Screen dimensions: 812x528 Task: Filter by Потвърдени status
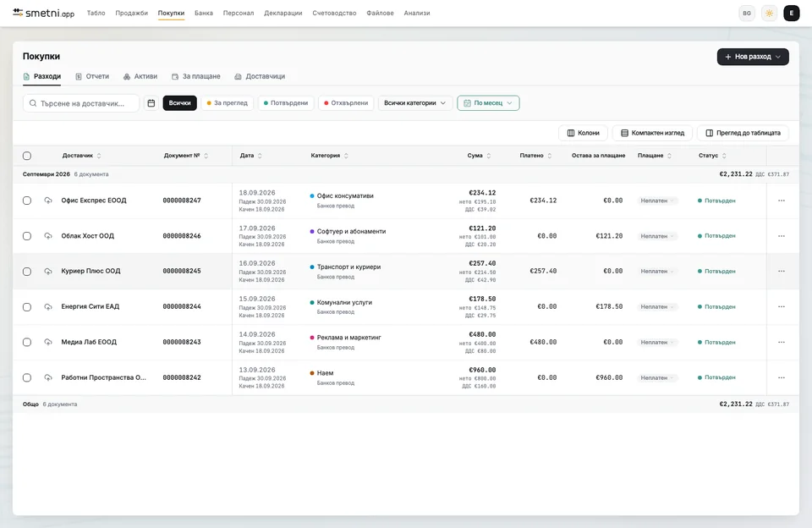tap(286, 103)
